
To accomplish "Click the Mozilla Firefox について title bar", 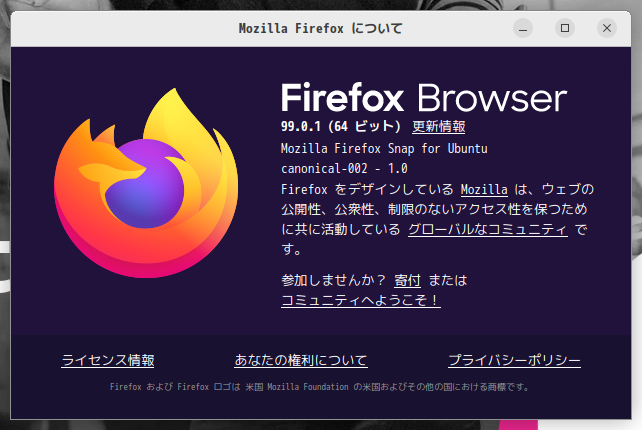I will pyautogui.click(x=321, y=29).
